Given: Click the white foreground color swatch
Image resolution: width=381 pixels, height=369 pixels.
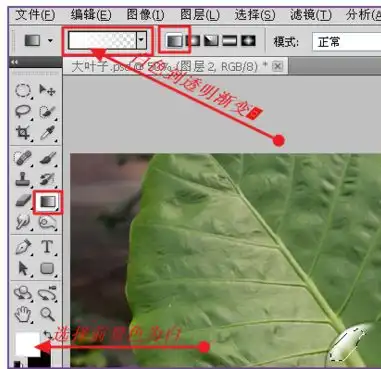Looking at the screenshot, I should [x=27, y=343].
